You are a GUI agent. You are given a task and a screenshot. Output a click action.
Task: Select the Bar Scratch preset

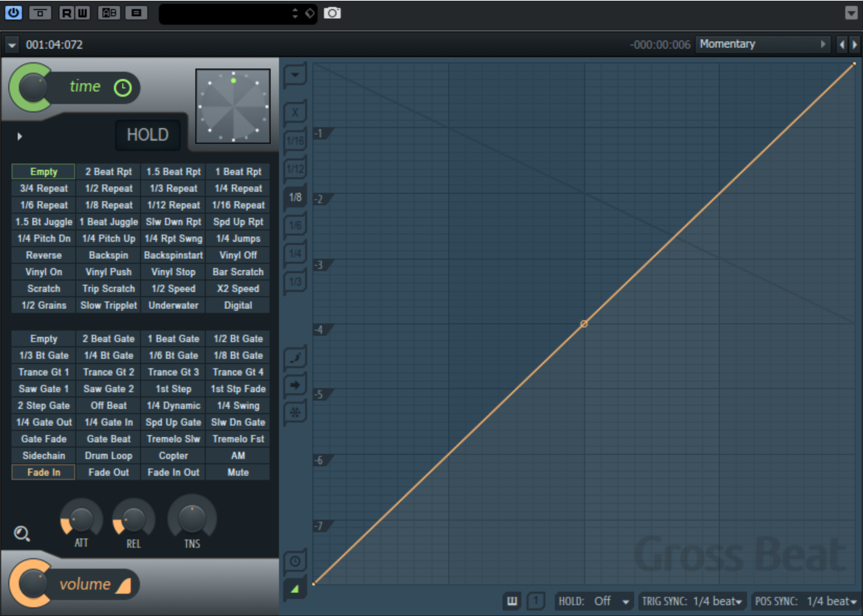click(x=238, y=272)
